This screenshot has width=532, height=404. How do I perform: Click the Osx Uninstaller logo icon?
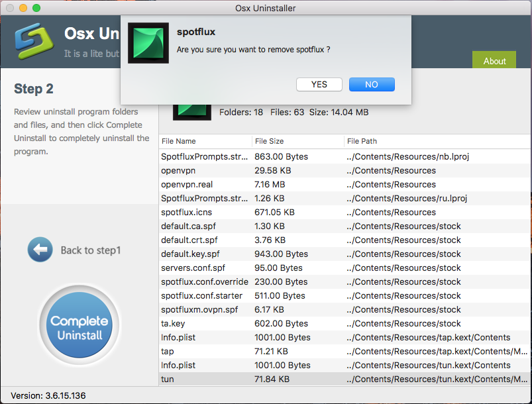click(x=33, y=41)
